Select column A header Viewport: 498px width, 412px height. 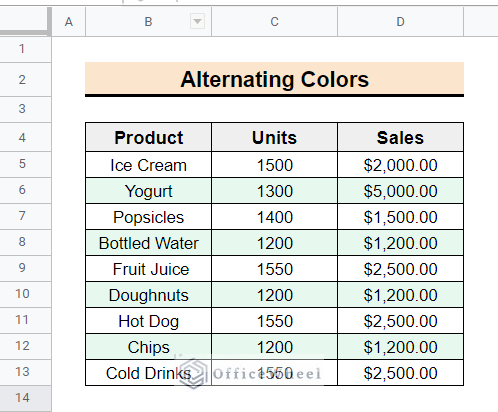tap(69, 22)
